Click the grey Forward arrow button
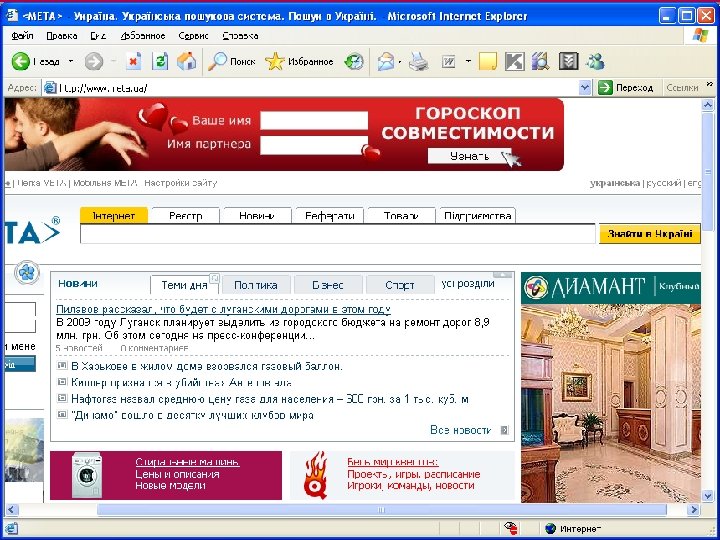720x540 pixels. [x=94, y=62]
